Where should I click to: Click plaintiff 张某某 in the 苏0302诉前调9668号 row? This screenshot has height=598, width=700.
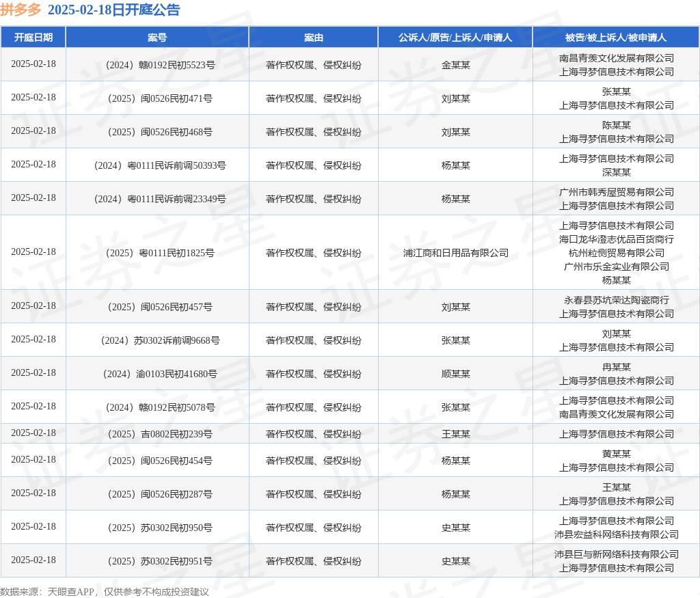(455, 340)
